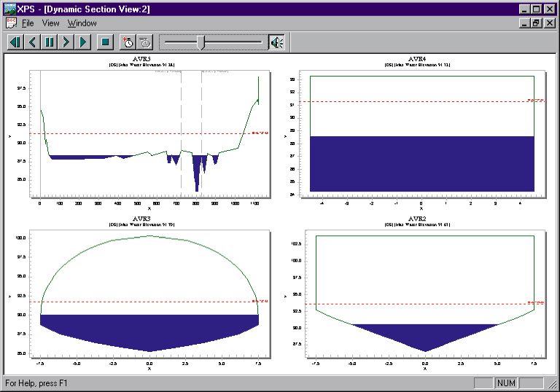Play the section animation forward
This screenshot has height=392, width=560.
[x=84, y=42]
